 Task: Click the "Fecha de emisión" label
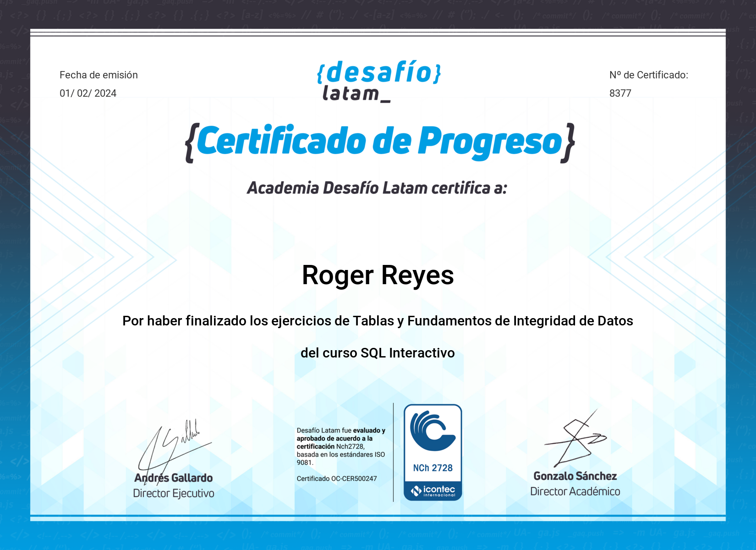point(99,75)
